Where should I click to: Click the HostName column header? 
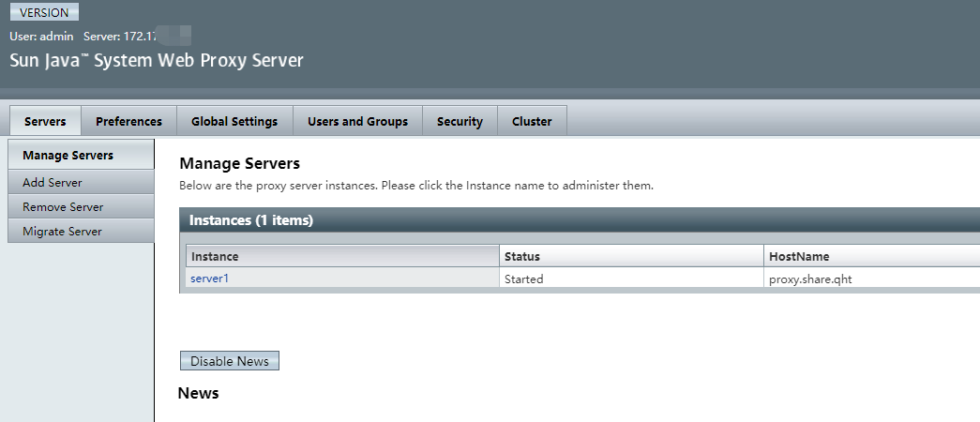[x=799, y=256]
